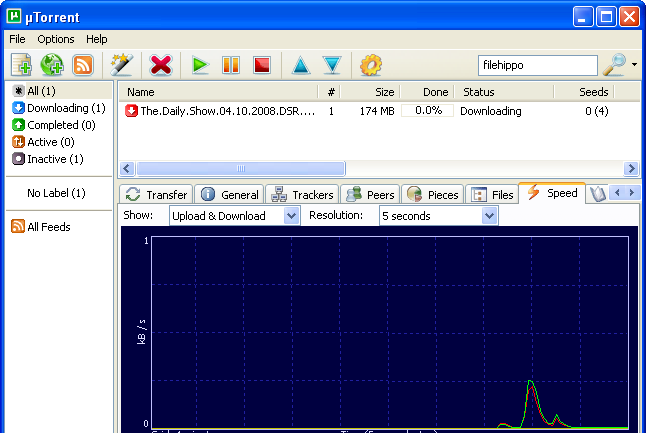Open the 5 seconds resolution dropdown
This screenshot has height=433, width=646.
pos(438,215)
